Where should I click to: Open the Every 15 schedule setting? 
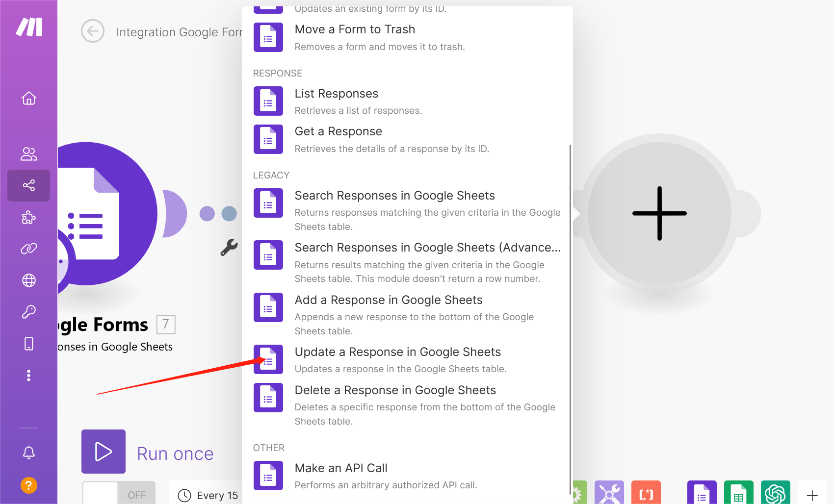[x=208, y=495]
